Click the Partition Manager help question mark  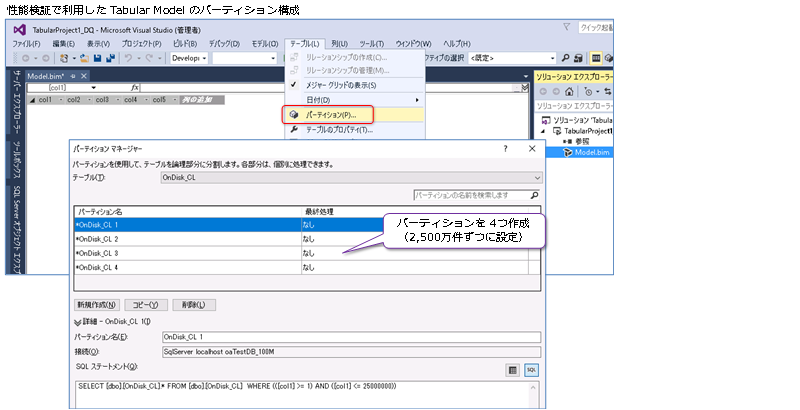505,149
